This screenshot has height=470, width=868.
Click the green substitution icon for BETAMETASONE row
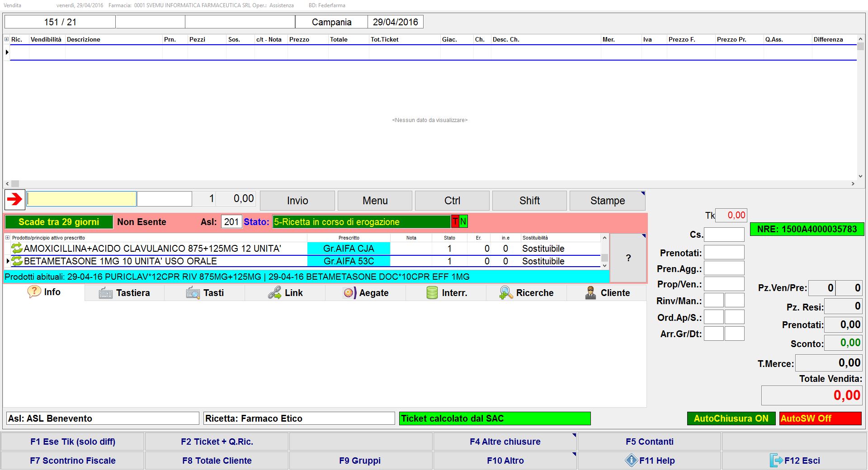pos(17,261)
